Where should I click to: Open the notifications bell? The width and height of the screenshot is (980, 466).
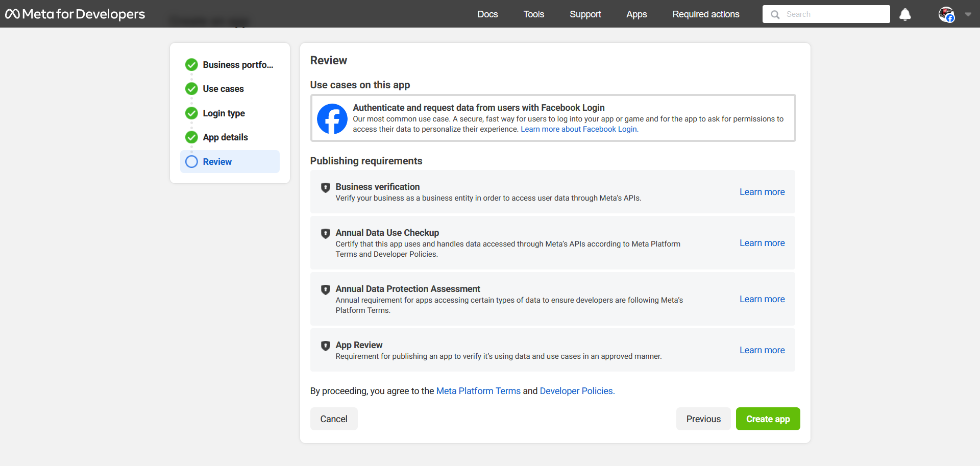click(905, 14)
